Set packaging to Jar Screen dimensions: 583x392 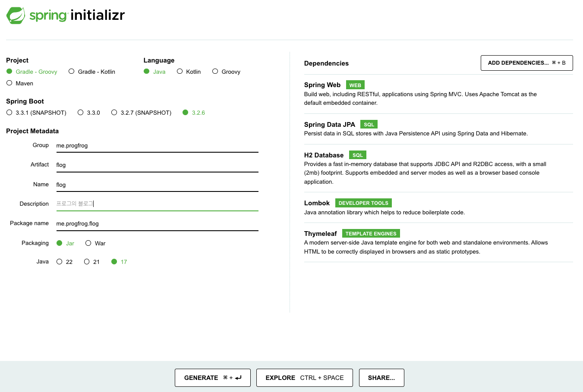click(66, 243)
